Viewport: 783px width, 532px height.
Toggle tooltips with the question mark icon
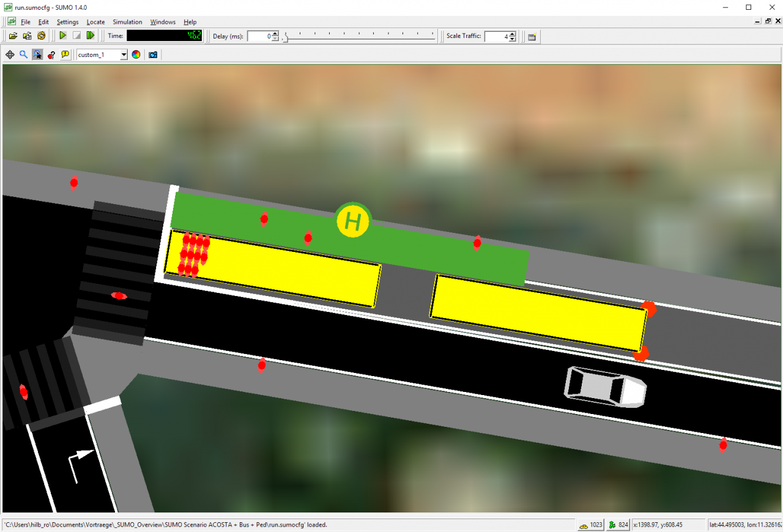pos(51,54)
